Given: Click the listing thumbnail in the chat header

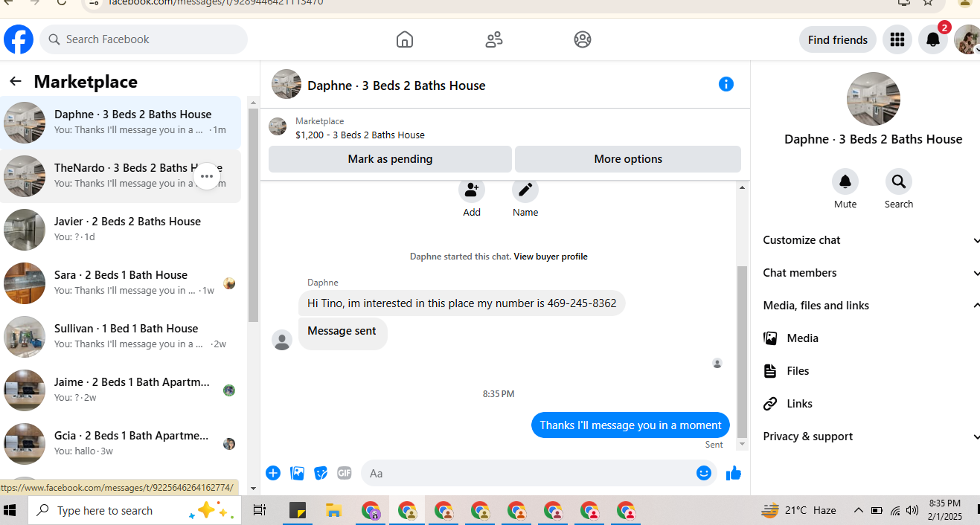Looking at the screenshot, I should (x=286, y=84).
